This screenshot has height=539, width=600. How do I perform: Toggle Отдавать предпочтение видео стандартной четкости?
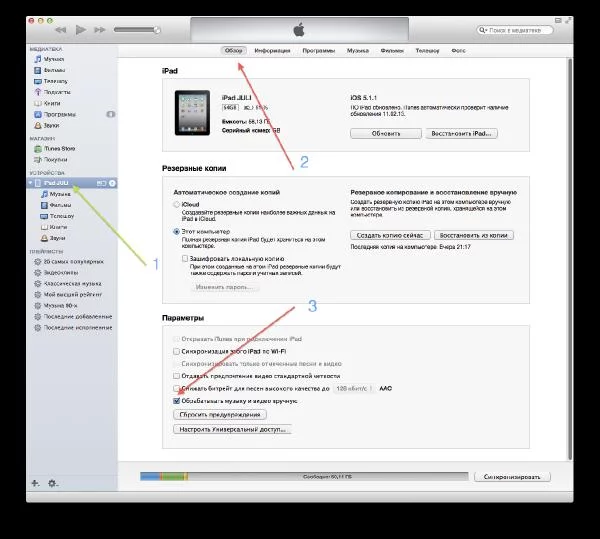[x=176, y=376]
